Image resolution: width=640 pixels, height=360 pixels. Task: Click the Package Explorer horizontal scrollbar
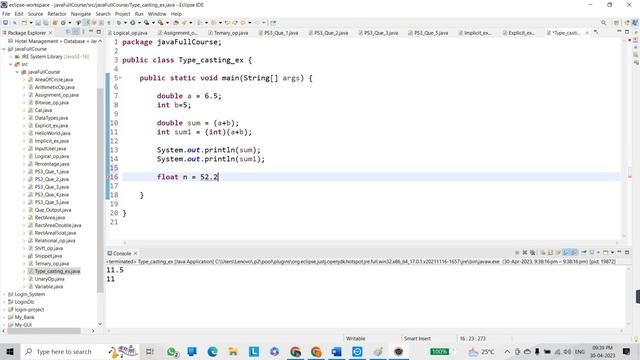coord(44,331)
